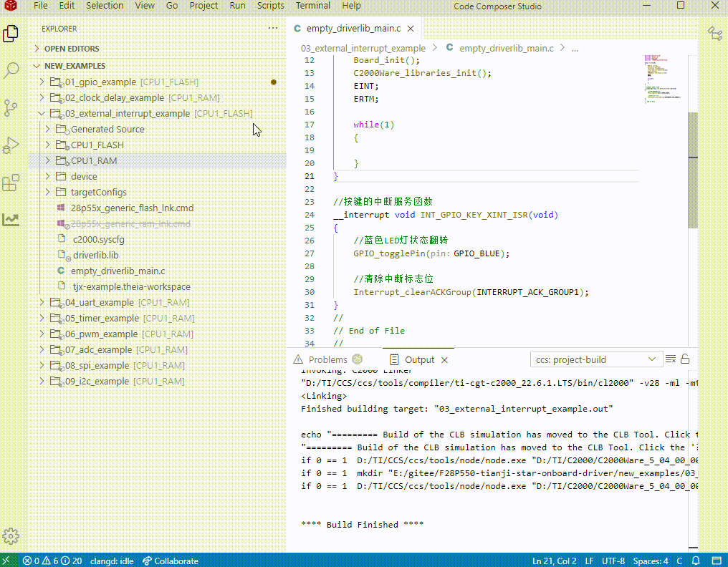Open the Manage settings gear
This screenshot has width=728, height=567.
pyautogui.click(x=11, y=536)
